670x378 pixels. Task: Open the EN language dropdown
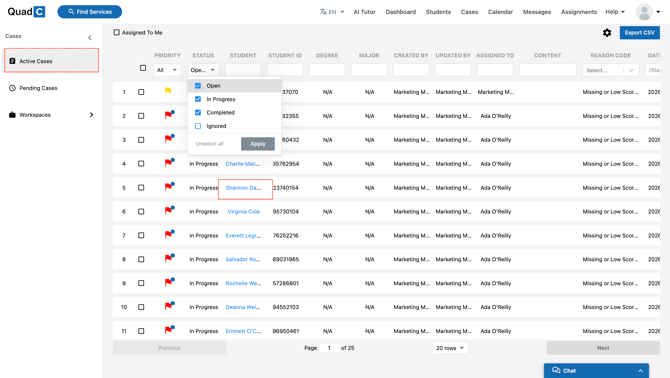point(336,12)
